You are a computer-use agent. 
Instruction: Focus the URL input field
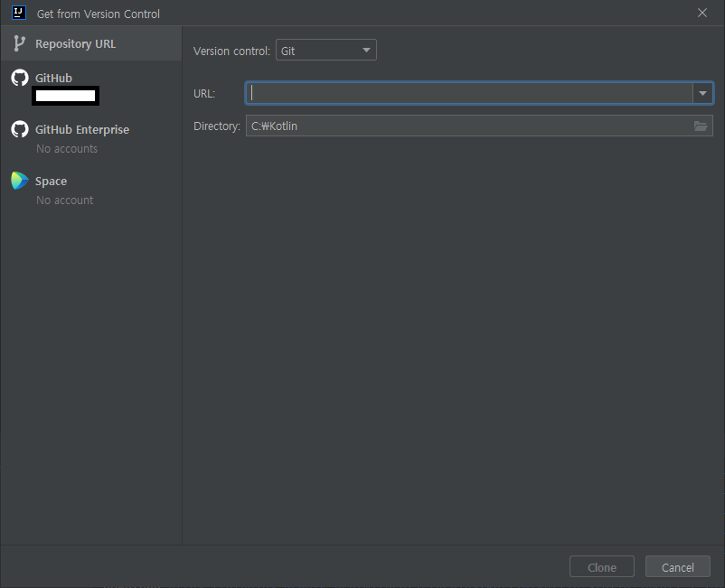click(x=469, y=93)
